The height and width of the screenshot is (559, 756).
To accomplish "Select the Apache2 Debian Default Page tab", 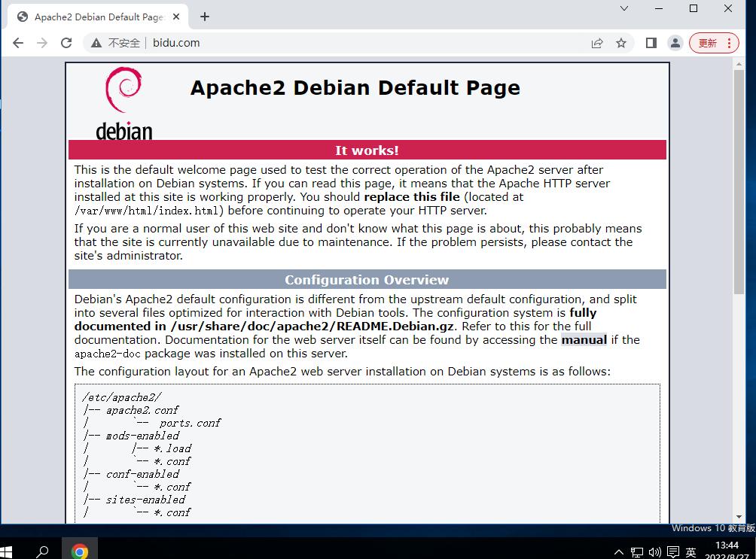I will (96, 17).
